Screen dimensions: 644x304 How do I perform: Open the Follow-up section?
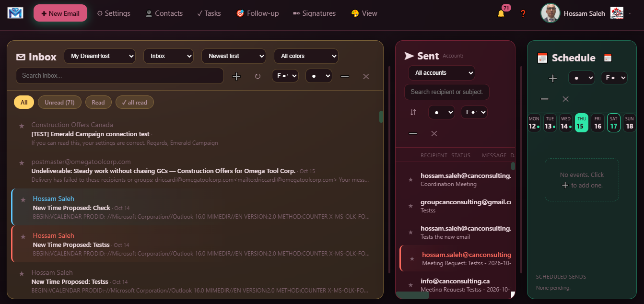pyautogui.click(x=258, y=13)
